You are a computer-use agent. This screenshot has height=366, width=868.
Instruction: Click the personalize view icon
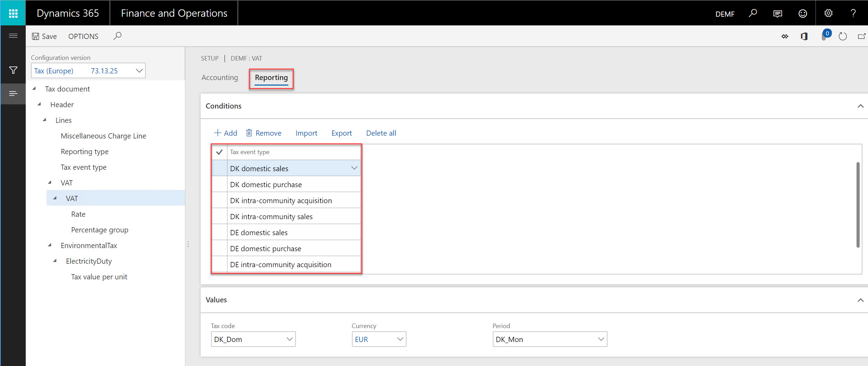click(785, 36)
